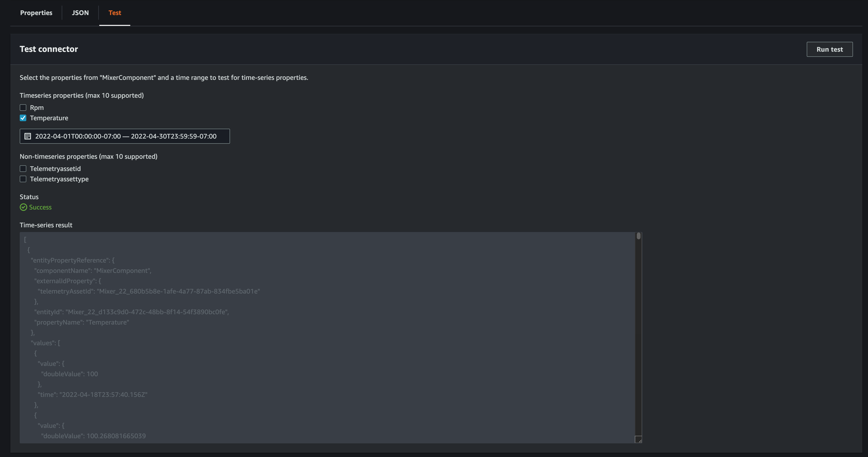The height and width of the screenshot is (457, 868).
Task: Switch to the JSON tab
Action: pos(80,12)
